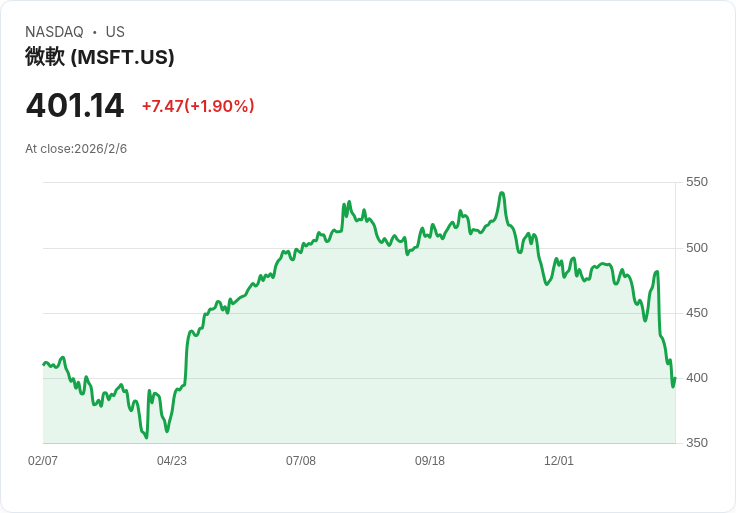This screenshot has width=736, height=513.
Task: Select the 02/07 date on the x-axis
Action: [43, 461]
